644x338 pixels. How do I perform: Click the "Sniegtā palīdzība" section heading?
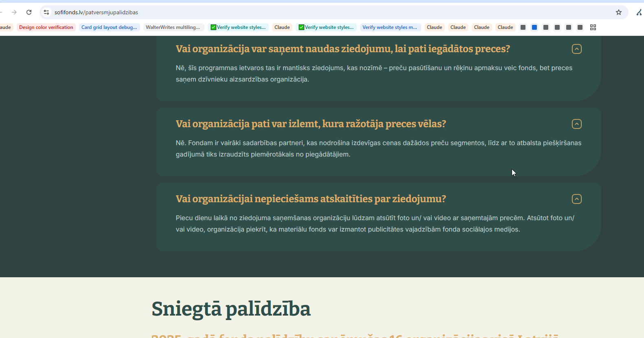(231, 309)
